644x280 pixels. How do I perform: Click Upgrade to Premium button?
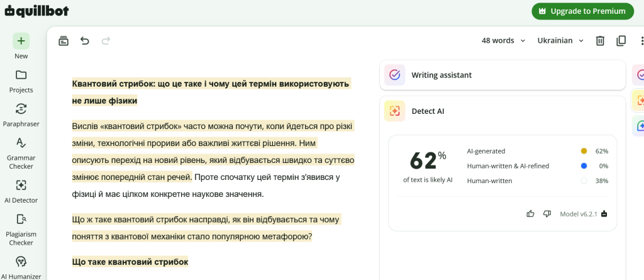[583, 11]
